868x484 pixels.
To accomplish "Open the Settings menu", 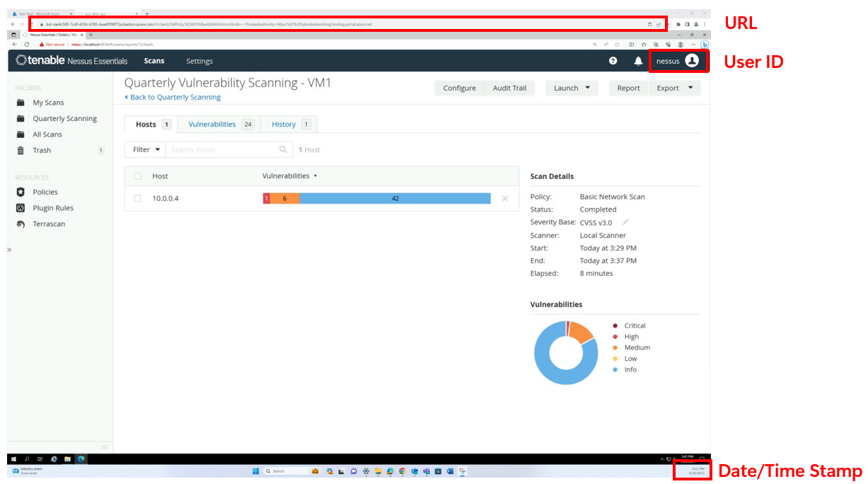I will (199, 61).
